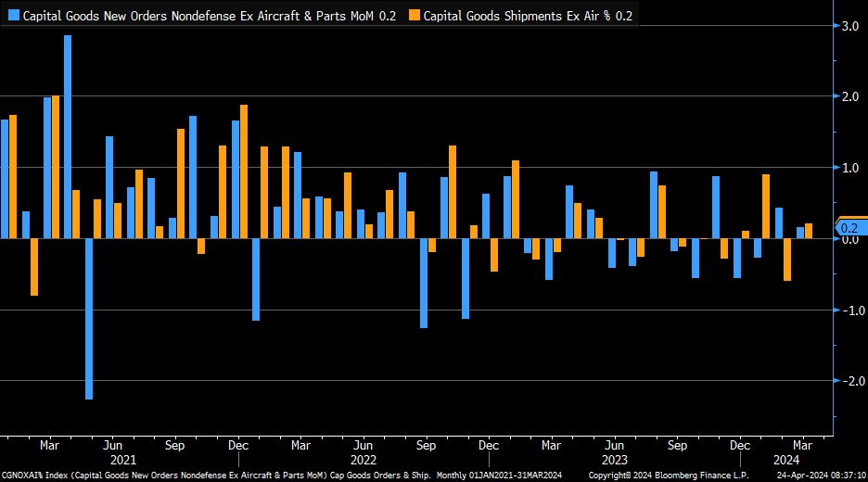Click the -2.0 y-axis tick label

point(847,381)
